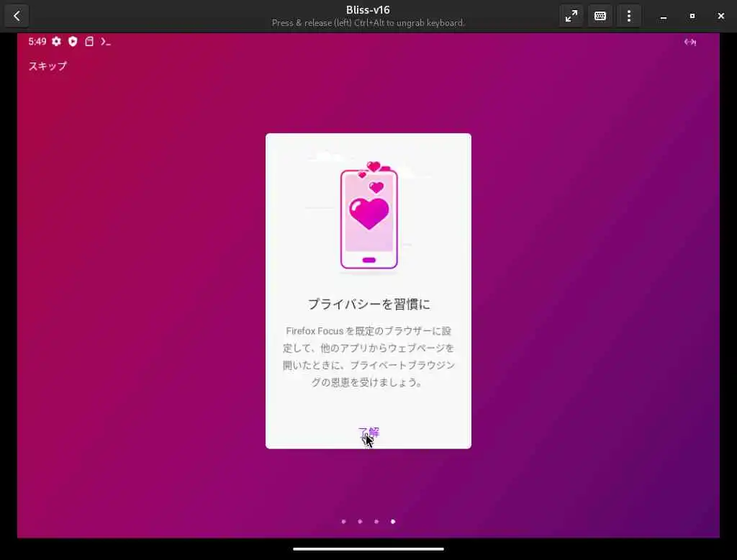Click the terminal prompt status icon

(106, 42)
